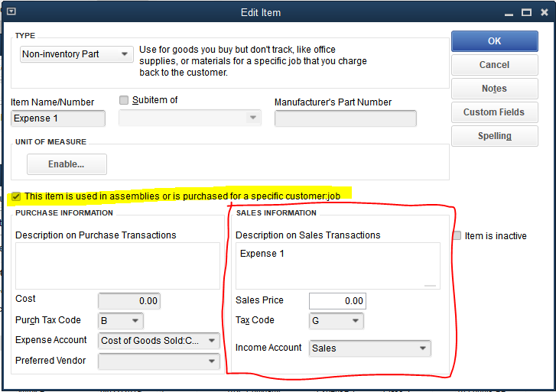
Task: Click the OK button
Action: point(494,41)
